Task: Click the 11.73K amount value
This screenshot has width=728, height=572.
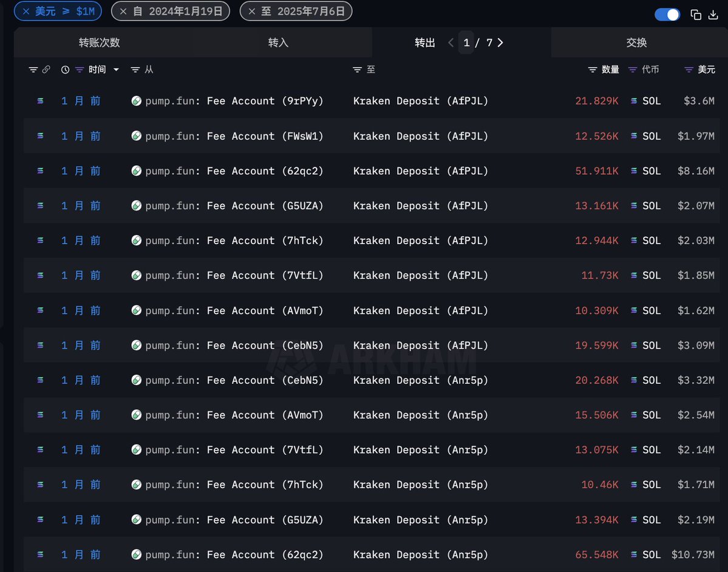Action: 600,275
